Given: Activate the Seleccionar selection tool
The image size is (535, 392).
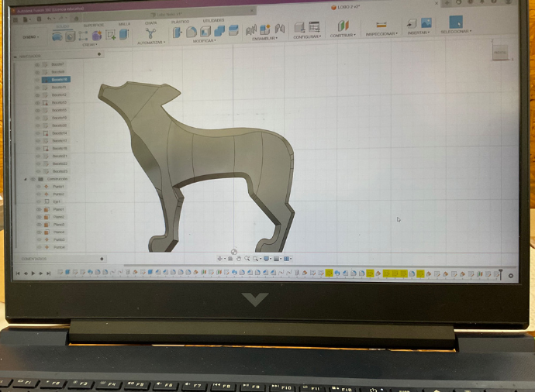Looking at the screenshot, I should (456, 22).
